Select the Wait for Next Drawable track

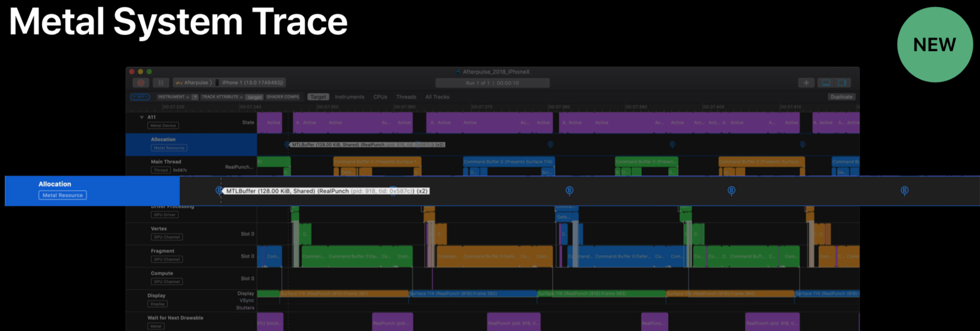coord(175,318)
